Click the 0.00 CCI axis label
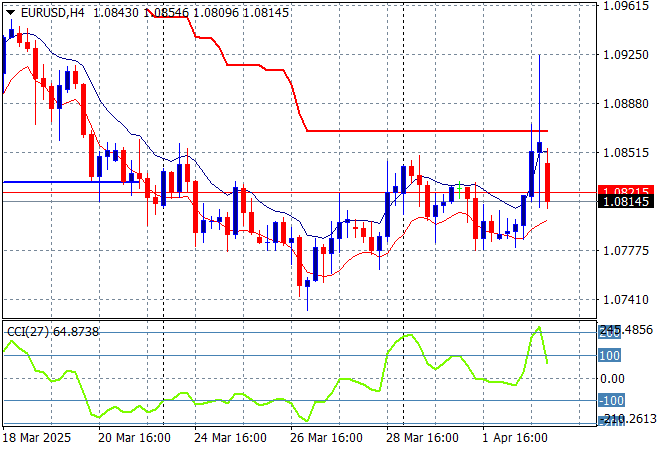Screen dimensions: 660x450 612,378
